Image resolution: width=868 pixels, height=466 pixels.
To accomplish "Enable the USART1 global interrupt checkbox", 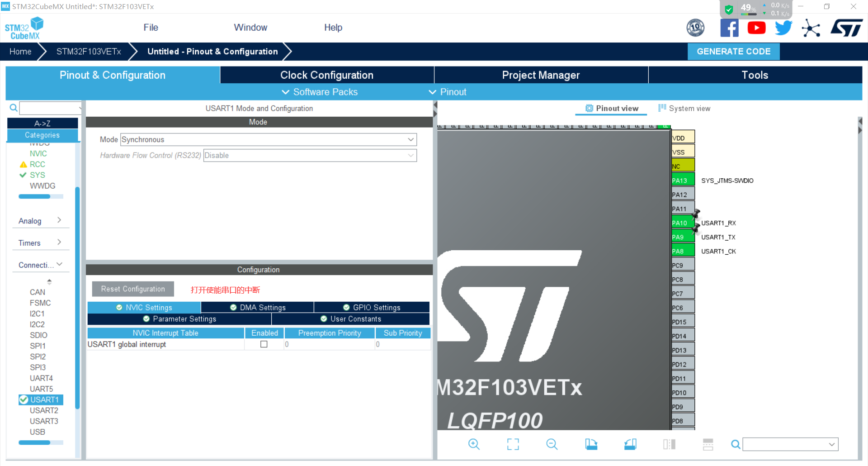I will [264, 344].
